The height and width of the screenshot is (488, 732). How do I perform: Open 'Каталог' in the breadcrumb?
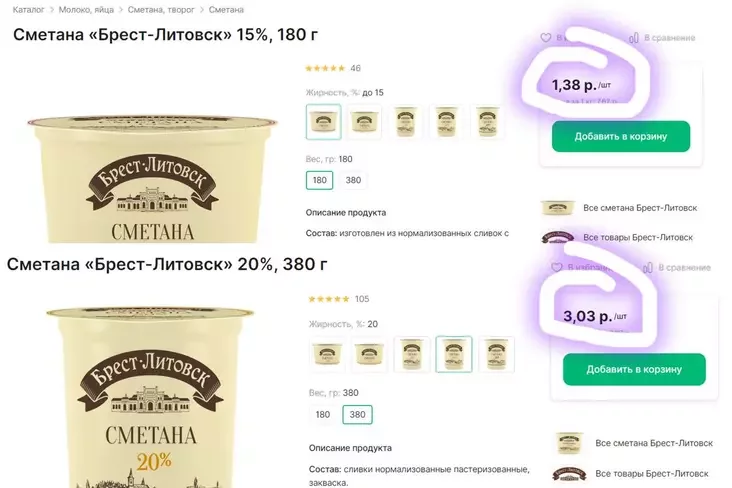[28, 9]
